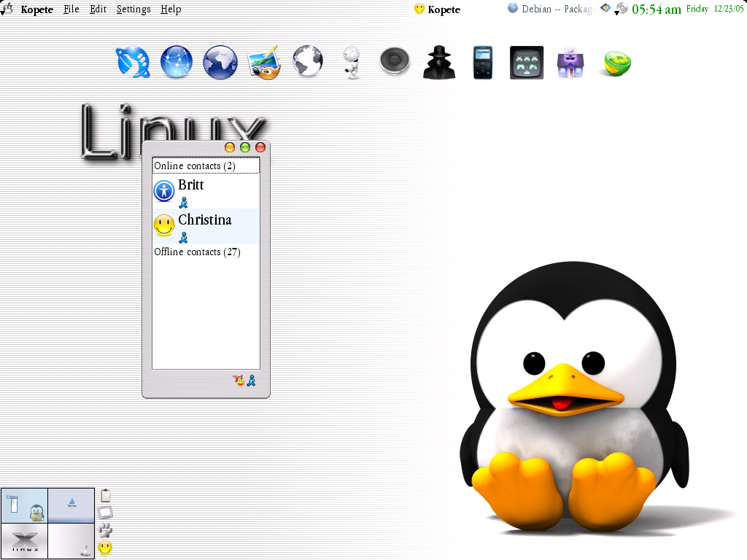Open the Edit menu
This screenshot has height=560, width=747.
(x=98, y=9)
